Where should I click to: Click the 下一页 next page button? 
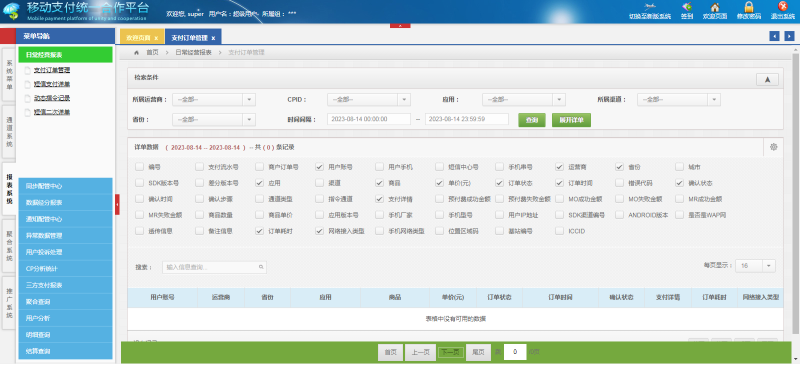pyautogui.click(x=451, y=352)
